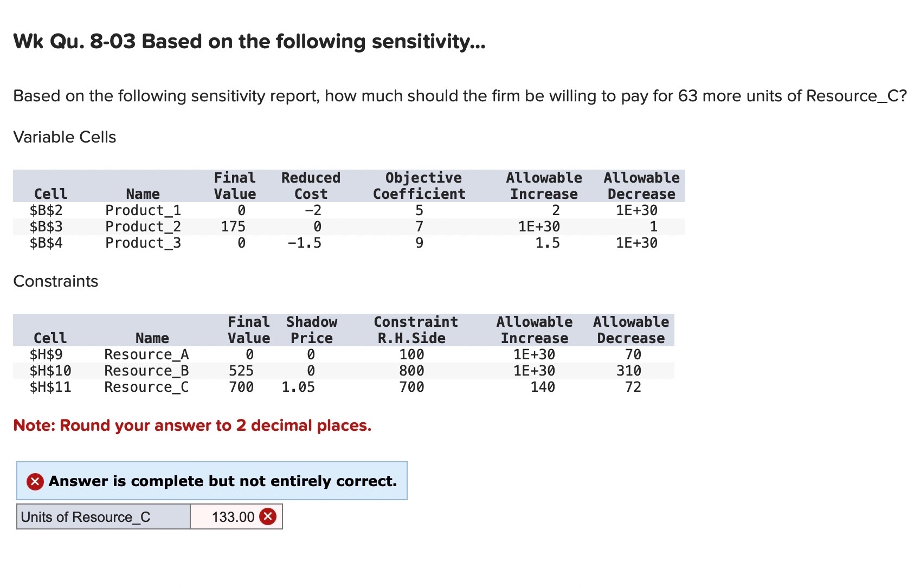Click the red X icon in the answer banner
Viewport: 920px width, 588px height.
34,481
